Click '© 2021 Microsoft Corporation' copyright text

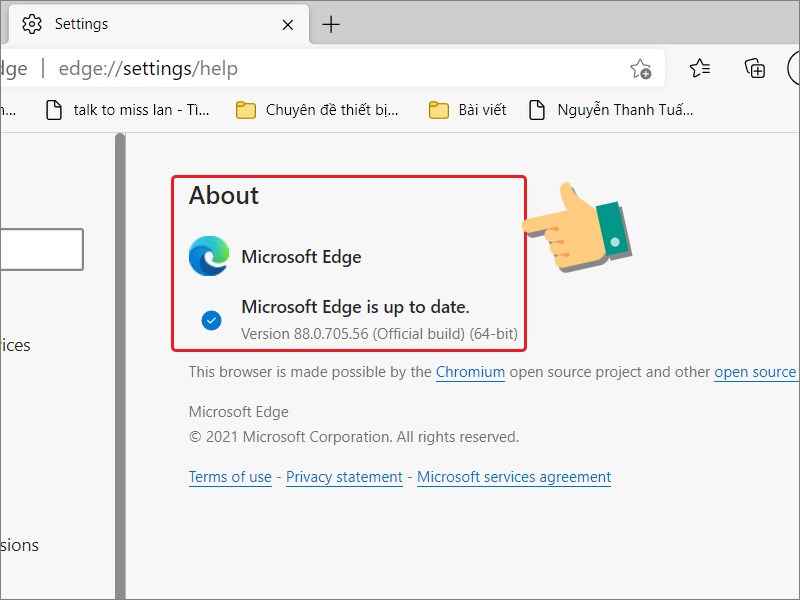354,437
